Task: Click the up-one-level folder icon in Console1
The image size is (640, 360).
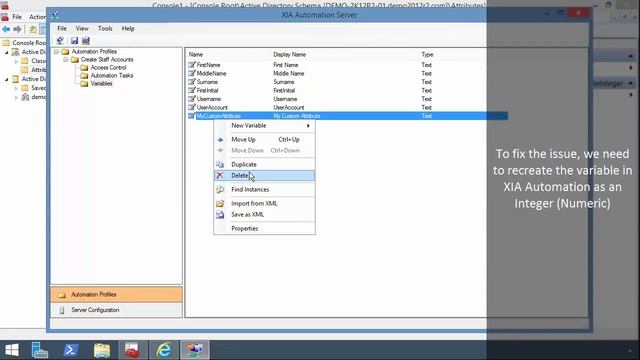Action: [33, 29]
